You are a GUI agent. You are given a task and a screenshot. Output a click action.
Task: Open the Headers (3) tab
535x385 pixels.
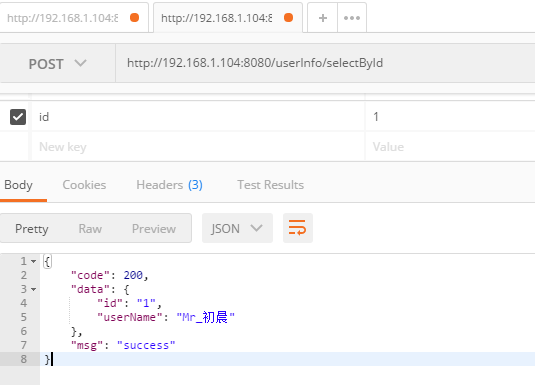[169, 185]
